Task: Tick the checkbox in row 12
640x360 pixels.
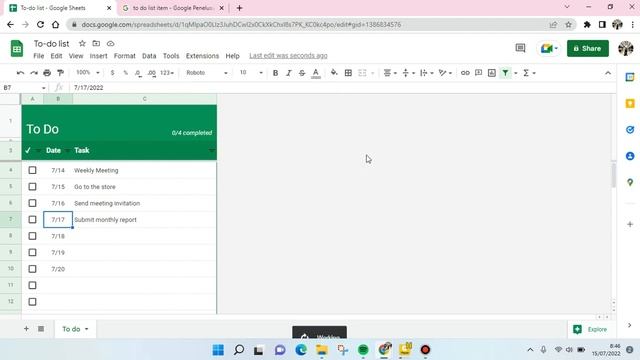Action: [x=32, y=302]
